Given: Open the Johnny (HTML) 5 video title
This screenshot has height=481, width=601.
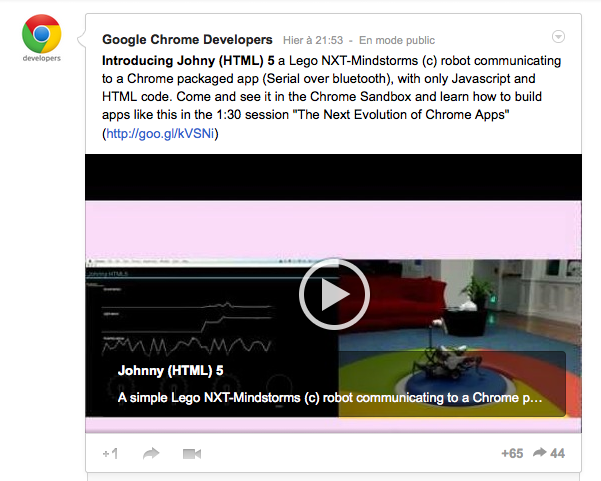Looking at the screenshot, I should tap(171, 371).
